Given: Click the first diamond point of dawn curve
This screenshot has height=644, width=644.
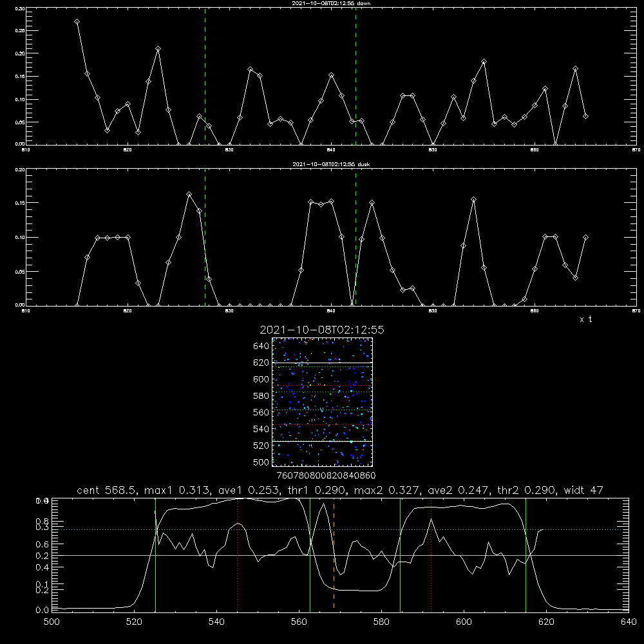Looking at the screenshot, I should [x=77, y=21].
